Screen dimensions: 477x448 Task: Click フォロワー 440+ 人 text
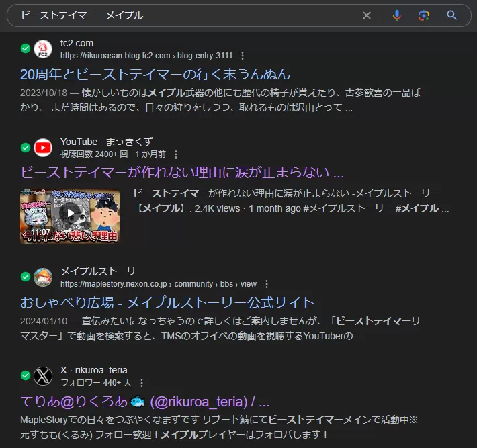click(x=96, y=383)
